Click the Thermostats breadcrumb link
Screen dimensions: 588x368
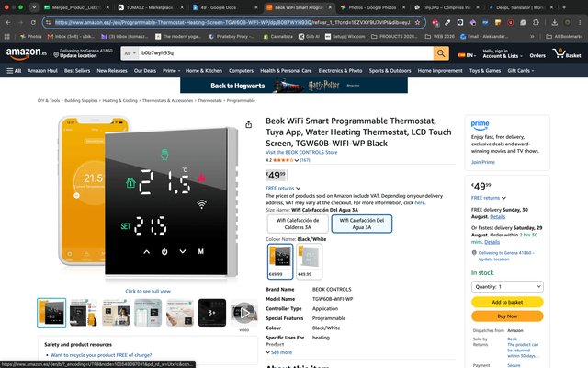click(x=209, y=100)
